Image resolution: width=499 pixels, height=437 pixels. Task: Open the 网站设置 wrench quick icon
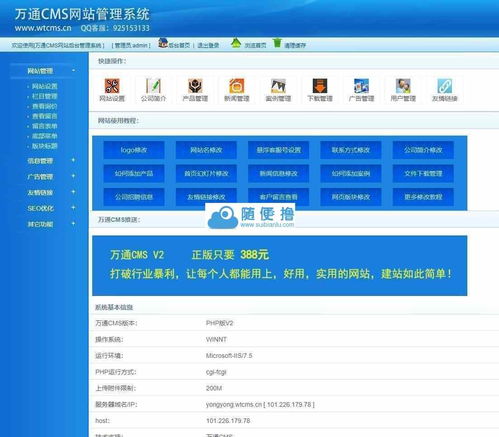coord(112,86)
